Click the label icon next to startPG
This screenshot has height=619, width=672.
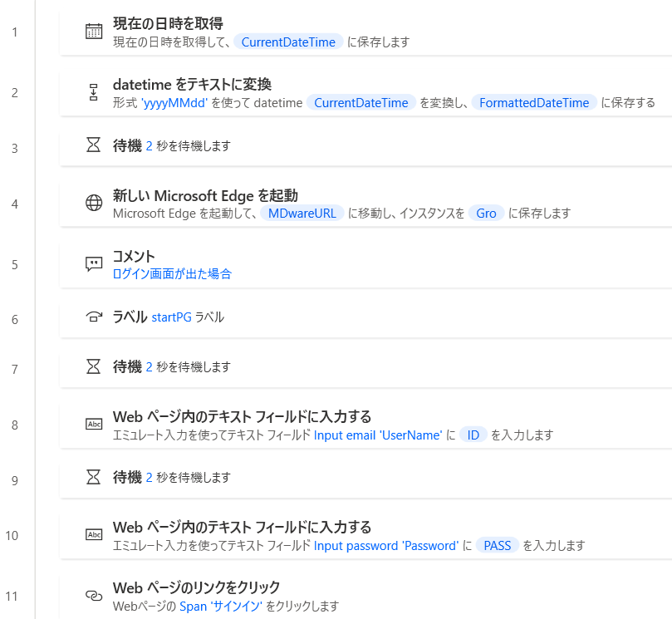click(x=94, y=317)
